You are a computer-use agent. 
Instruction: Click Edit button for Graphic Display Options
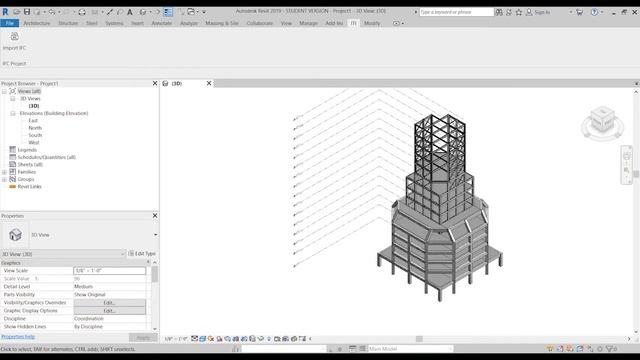coord(109,311)
